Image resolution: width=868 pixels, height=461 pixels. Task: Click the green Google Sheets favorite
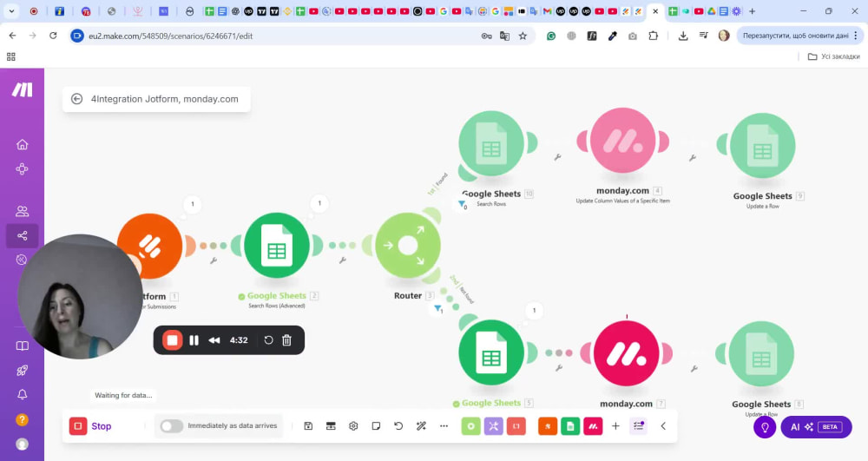pyautogui.click(x=570, y=426)
